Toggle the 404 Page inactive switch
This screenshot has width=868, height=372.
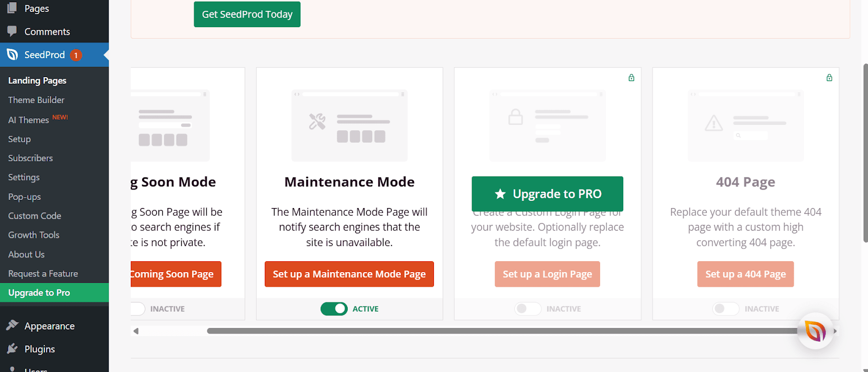[726, 308]
